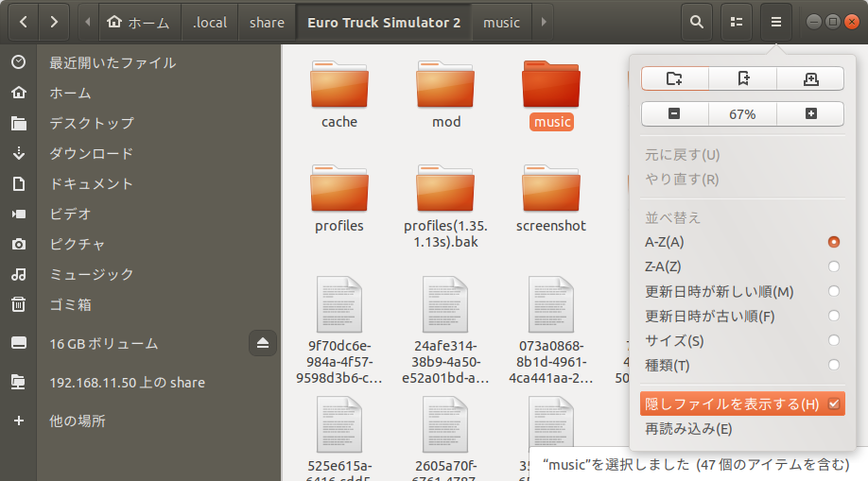The image size is (868, 481).
Task: Choose the Z-A(Z) sort option
Action: coord(742,266)
